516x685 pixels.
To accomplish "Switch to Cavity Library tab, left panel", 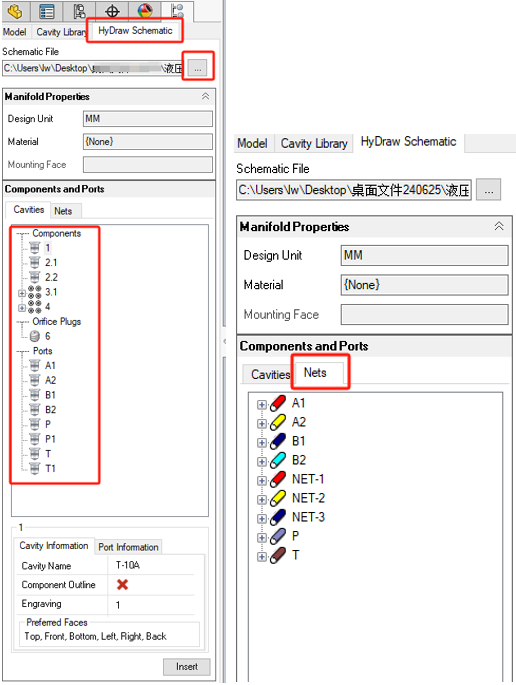I will (61, 32).
